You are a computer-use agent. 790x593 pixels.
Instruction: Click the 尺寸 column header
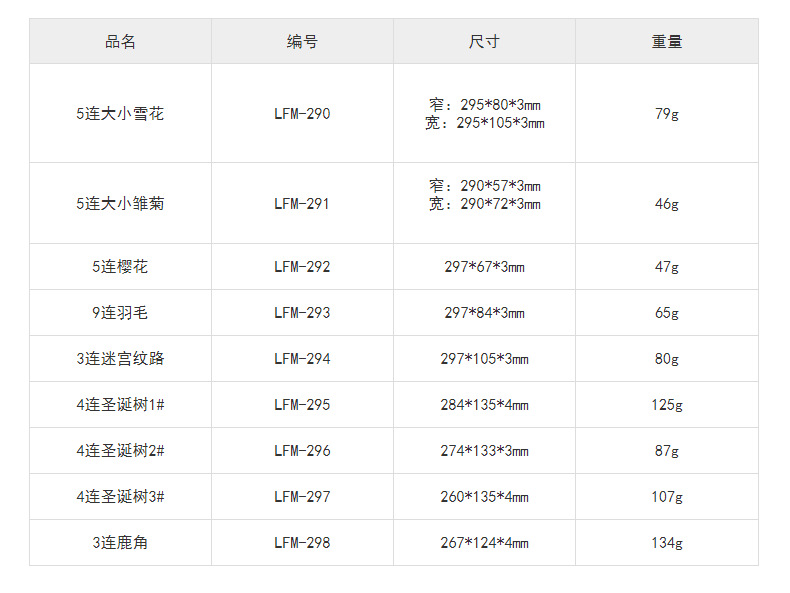[484, 42]
